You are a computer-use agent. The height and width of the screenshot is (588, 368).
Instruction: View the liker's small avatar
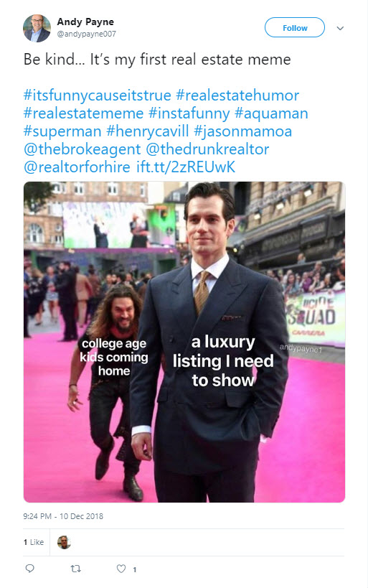[64, 542]
